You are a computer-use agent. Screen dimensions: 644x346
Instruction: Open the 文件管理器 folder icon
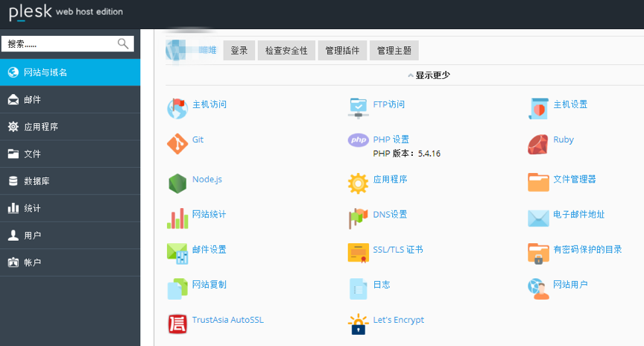[538, 183]
